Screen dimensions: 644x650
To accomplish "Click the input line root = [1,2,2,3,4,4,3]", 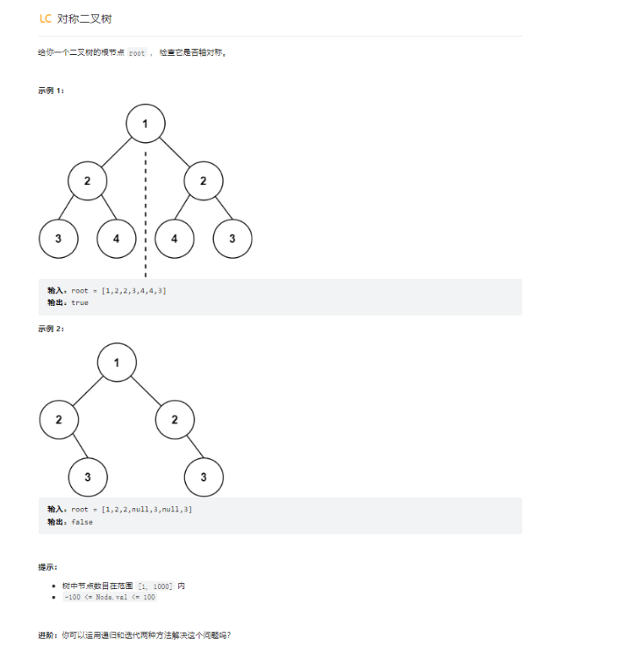I will tap(106, 291).
